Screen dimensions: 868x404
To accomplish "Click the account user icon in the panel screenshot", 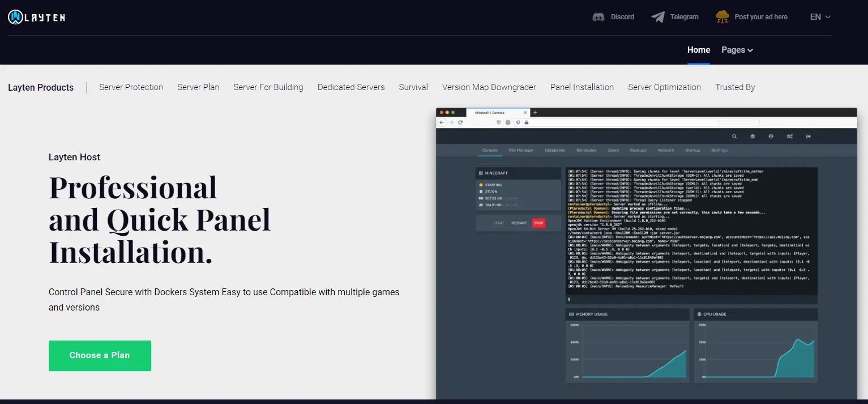I will coord(771,137).
